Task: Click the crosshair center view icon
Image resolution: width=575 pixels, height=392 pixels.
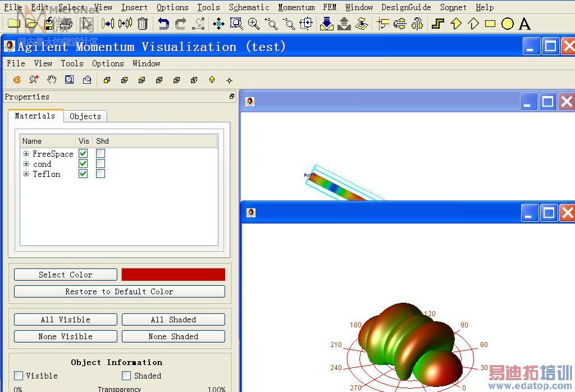Action: pyautogui.click(x=230, y=80)
